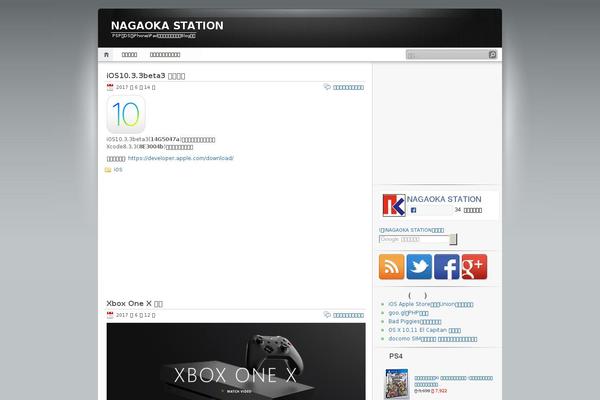This screenshot has width=600, height=400.
Task: Open the red Google+ icon
Action: coord(474,267)
